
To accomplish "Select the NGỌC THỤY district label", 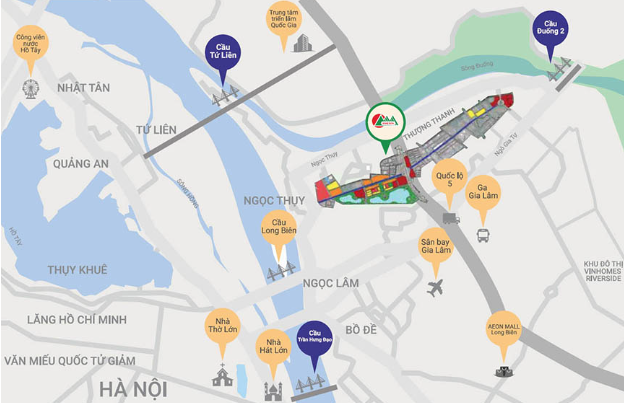I will point(274,201).
